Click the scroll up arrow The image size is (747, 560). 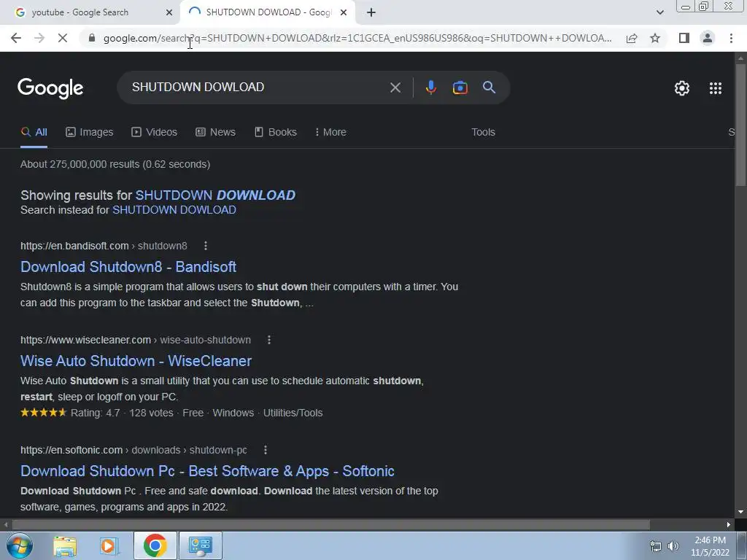[740, 58]
